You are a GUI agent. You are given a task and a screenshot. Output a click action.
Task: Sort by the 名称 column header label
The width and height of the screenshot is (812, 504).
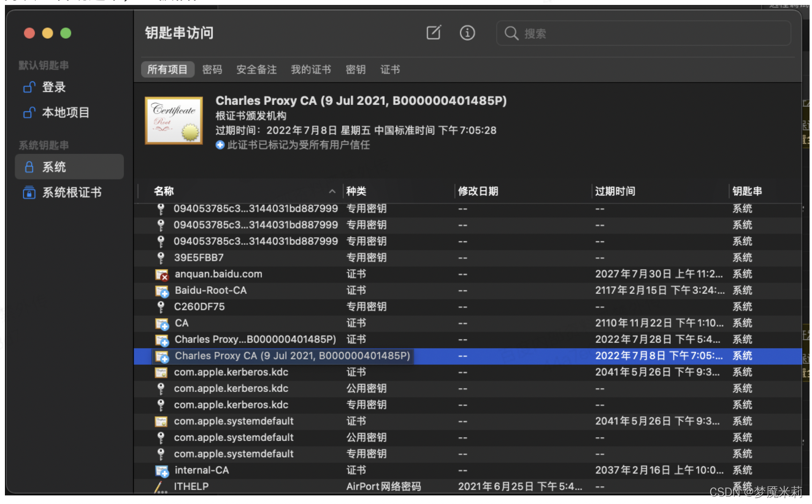tap(164, 191)
